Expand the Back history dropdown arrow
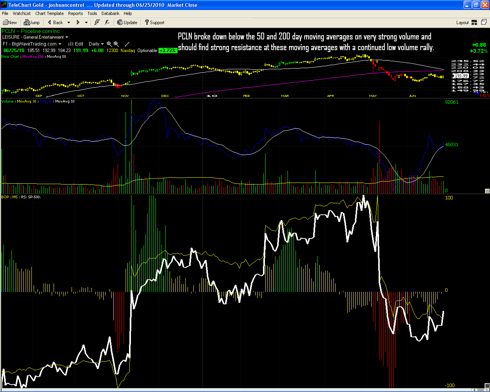The width and height of the screenshot is (490, 392). click(x=69, y=22)
